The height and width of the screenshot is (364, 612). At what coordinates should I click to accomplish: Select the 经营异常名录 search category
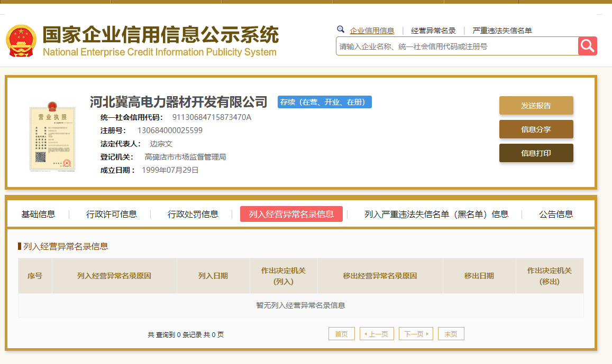tap(433, 31)
